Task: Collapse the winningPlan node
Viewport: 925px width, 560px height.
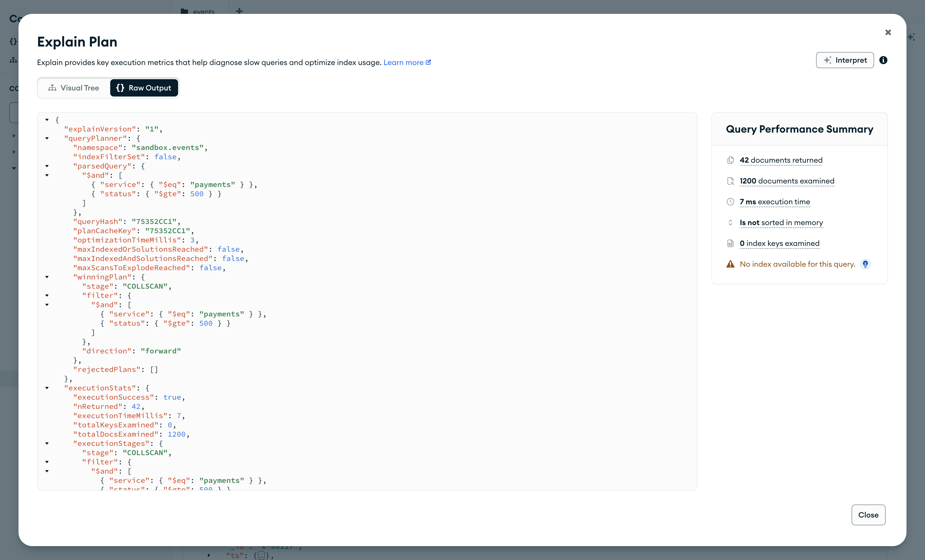Action: point(47,277)
